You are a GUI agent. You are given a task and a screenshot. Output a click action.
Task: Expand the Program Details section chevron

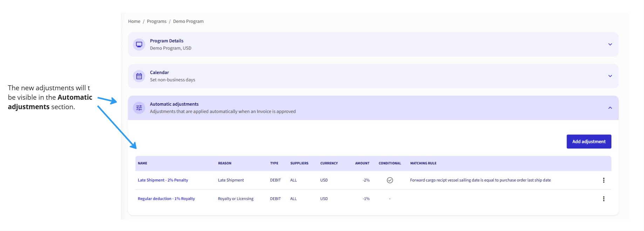click(x=610, y=45)
